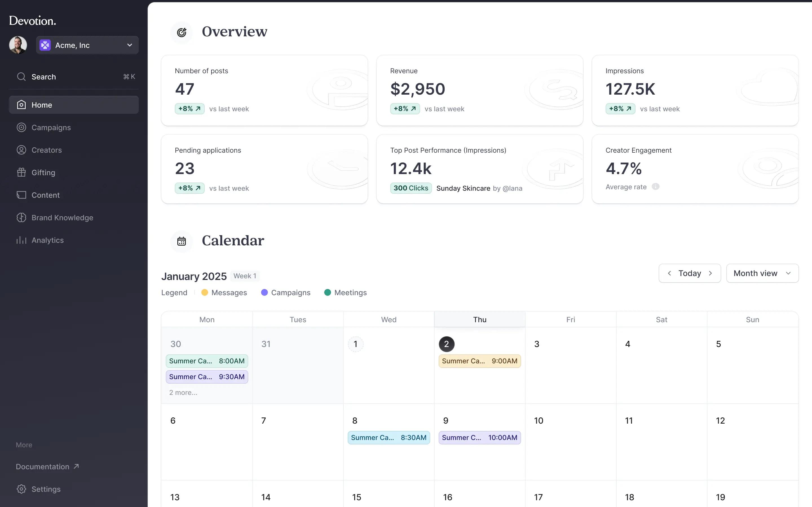Go to previous period with left chevron
The image size is (812, 507).
click(669, 273)
